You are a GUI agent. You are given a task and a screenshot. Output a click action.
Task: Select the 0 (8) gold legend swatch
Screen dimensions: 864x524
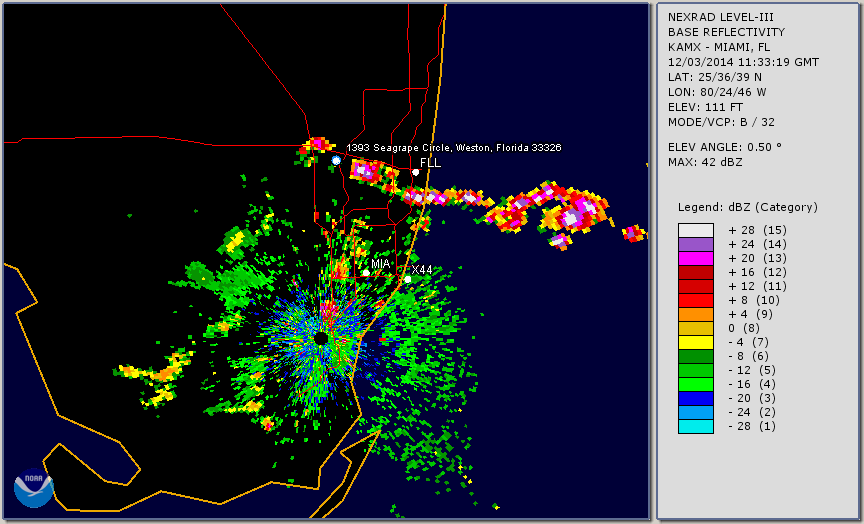[x=696, y=328]
